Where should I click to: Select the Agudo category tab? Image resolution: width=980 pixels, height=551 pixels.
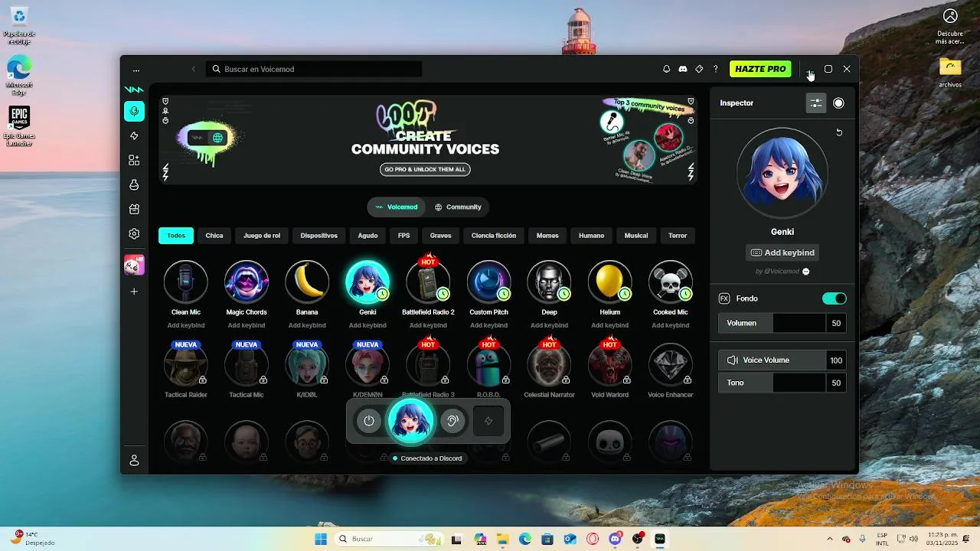click(x=367, y=236)
